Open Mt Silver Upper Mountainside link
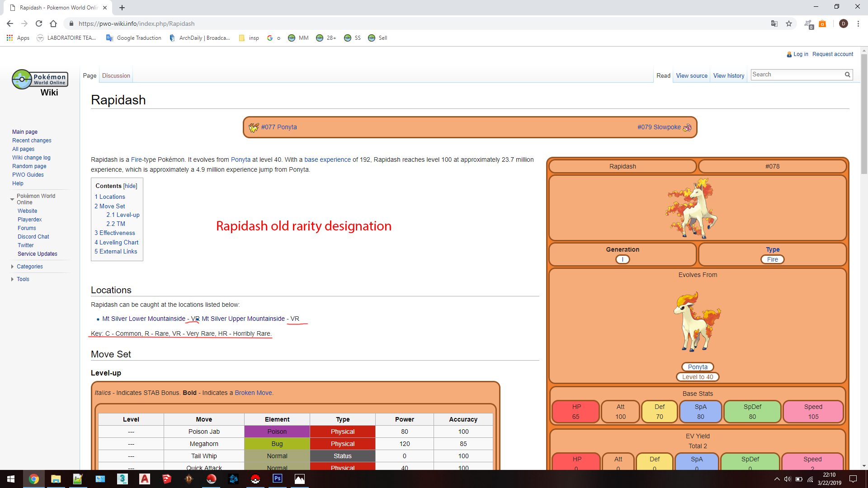The height and width of the screenshot is (488, 868). point(243,319)
